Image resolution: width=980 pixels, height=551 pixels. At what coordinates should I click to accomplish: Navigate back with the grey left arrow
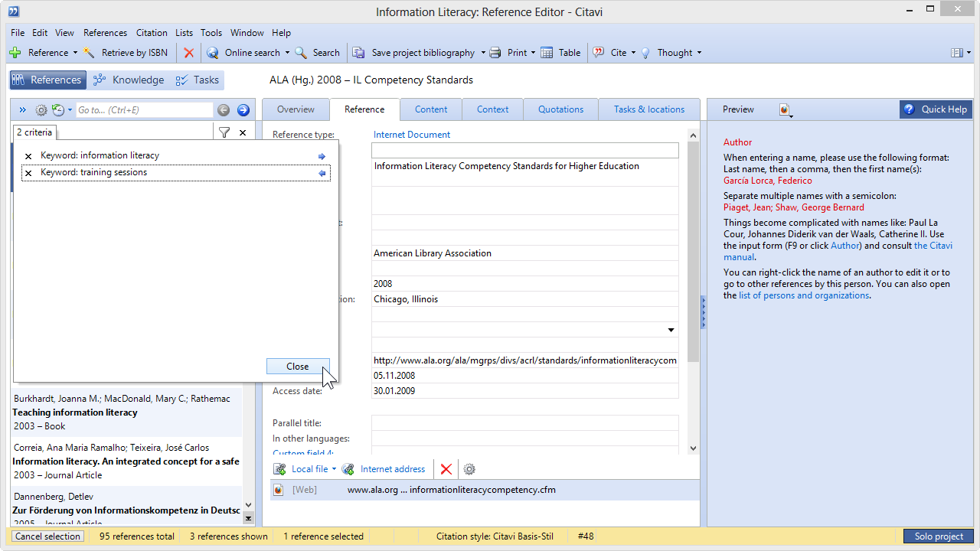point(224,110)
